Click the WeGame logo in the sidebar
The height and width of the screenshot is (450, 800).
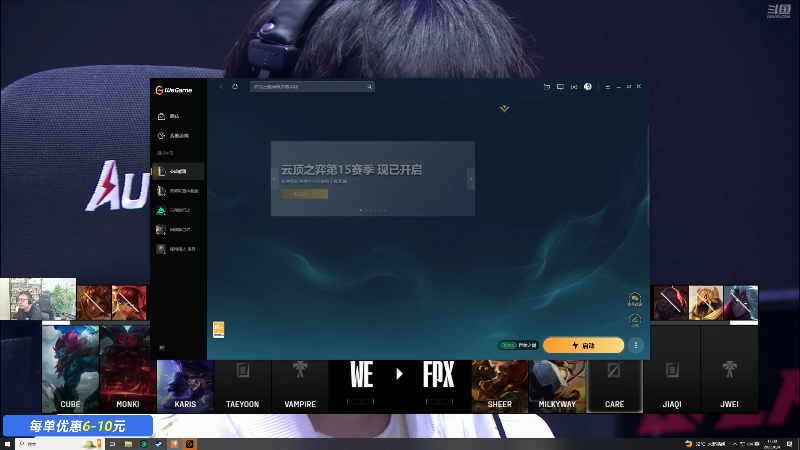tap(174, 90)
